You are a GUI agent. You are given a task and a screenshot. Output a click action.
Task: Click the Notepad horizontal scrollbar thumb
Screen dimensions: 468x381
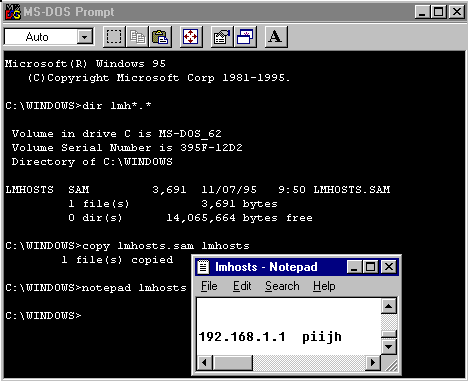point(232,362)
